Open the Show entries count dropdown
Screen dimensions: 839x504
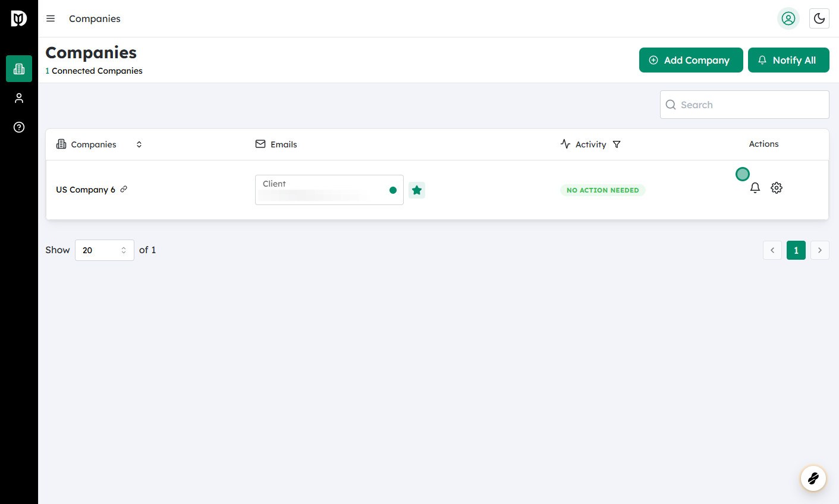point(105,250)
